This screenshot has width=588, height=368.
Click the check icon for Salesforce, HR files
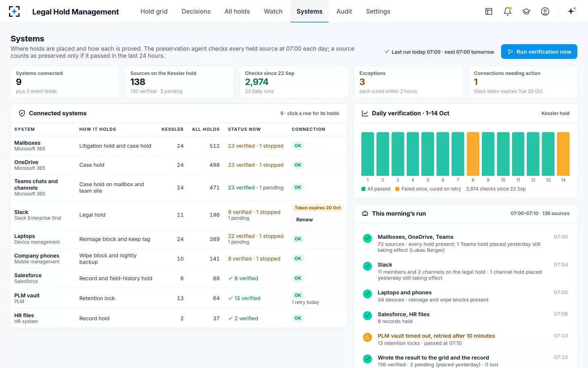pyautogui.click(x=367, y=315)
